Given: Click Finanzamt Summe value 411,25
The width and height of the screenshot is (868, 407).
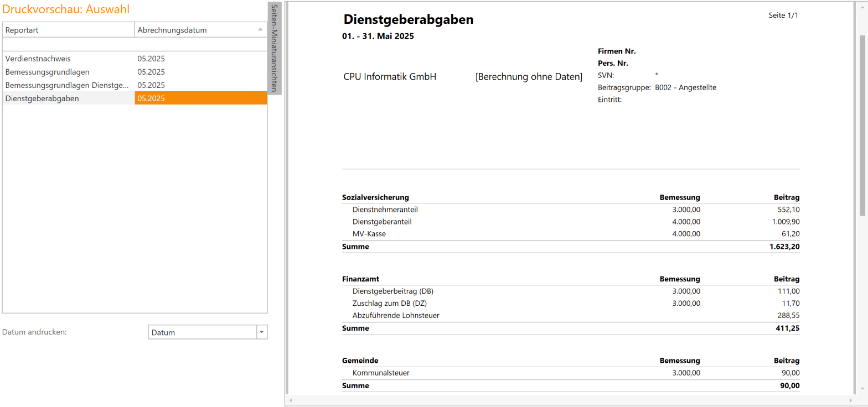Looking at the screenshot, I should tap(787, 328).
